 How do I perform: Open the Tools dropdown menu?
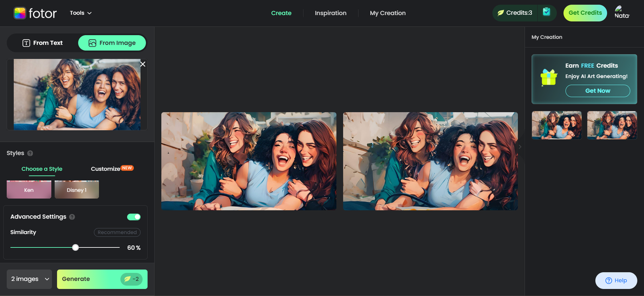80,13
